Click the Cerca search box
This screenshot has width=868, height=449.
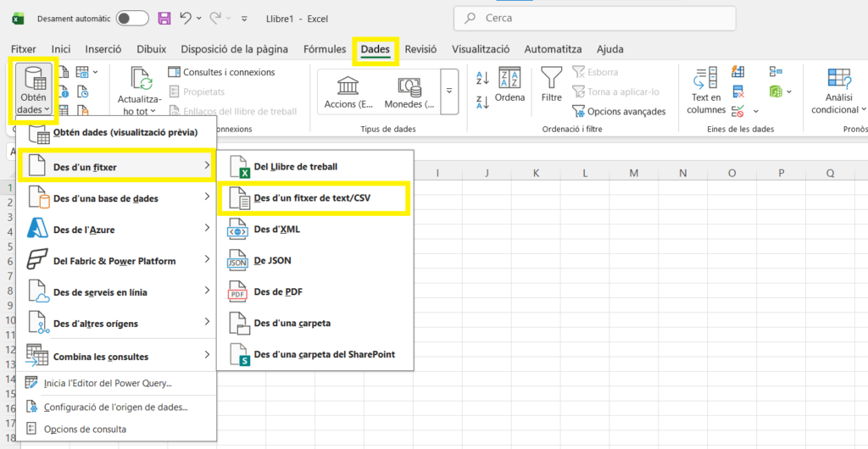click(594, 19)
